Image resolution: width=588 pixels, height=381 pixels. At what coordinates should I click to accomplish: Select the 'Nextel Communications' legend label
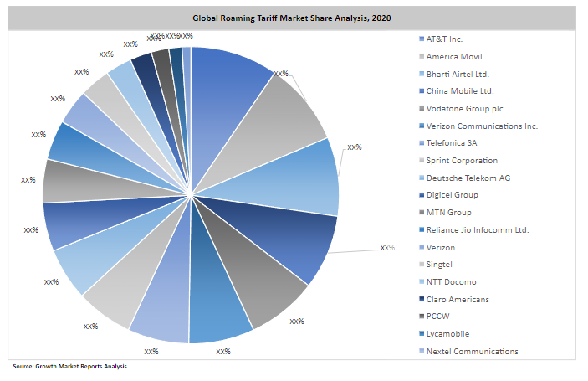pos(473,352)
